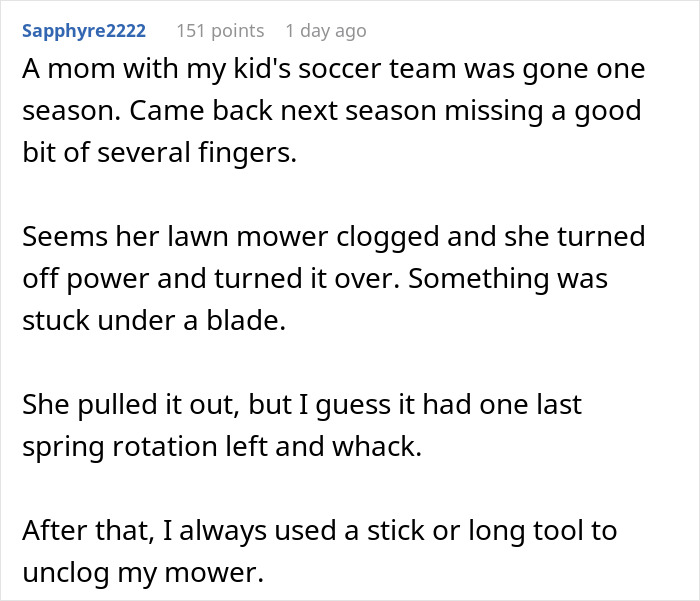
Task: Click the paragraph starting 'She pulled it out'
Action: tap(300, 423)
